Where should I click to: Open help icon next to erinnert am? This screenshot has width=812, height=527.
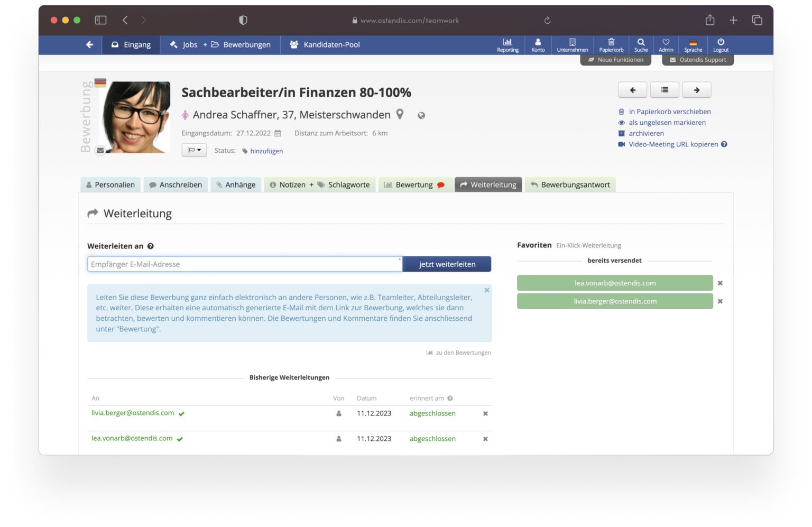(x=450, y=399)
